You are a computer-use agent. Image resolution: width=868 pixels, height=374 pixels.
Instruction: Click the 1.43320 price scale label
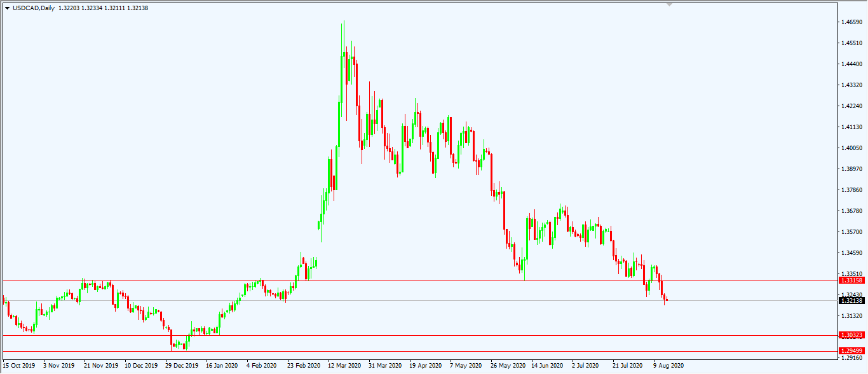pyautogui.click(x=851, y=85)
